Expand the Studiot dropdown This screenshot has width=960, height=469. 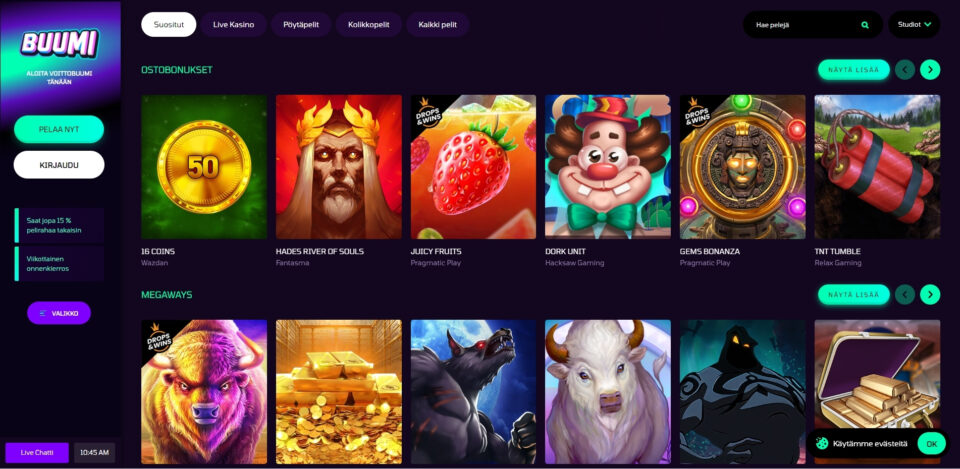coord(914,24)
